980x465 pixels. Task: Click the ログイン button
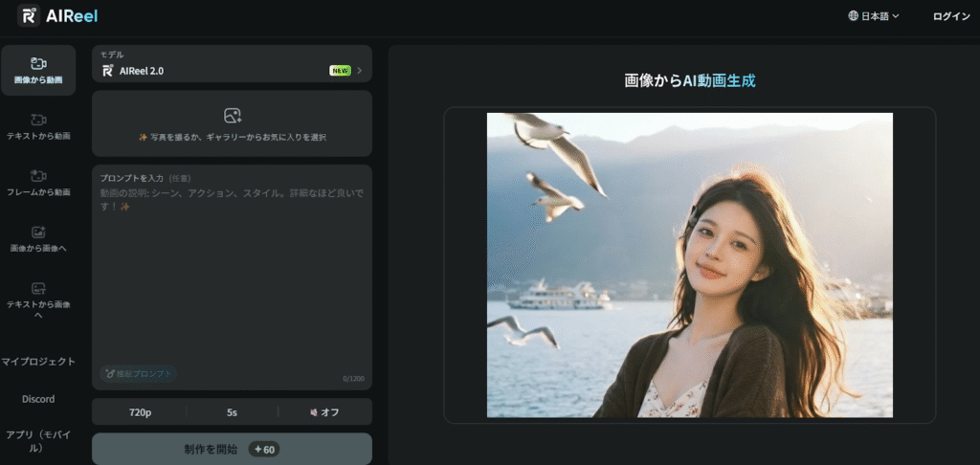pos(951,16)
